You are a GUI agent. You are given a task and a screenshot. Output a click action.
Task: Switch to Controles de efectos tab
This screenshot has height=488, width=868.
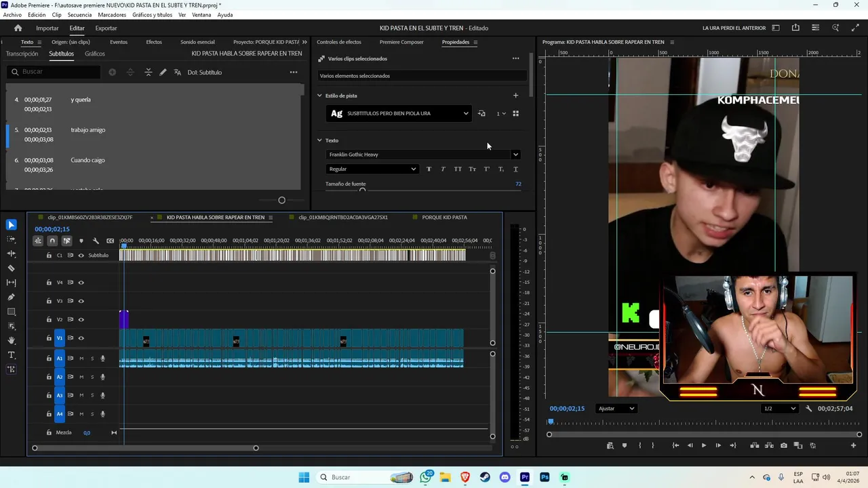click(339, 42)
